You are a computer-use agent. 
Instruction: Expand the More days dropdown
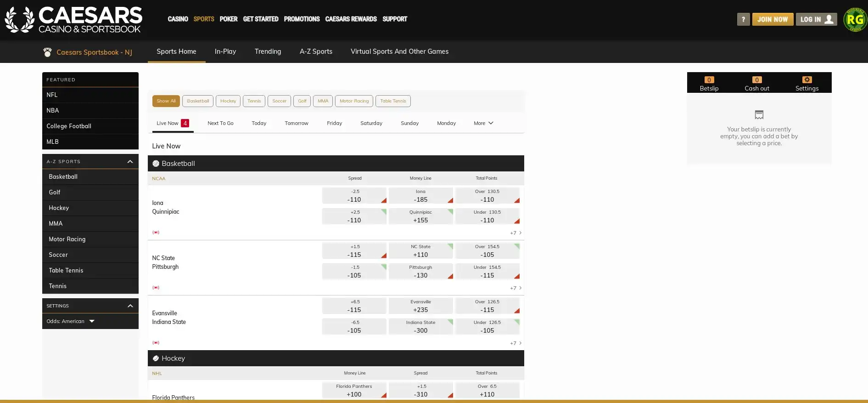click(483, 123)
